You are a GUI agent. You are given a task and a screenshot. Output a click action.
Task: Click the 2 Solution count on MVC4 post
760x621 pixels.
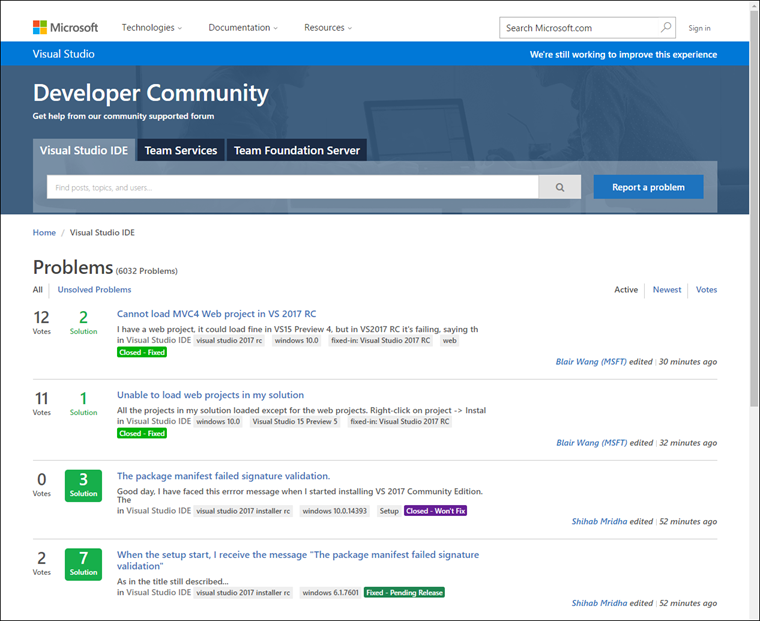pos(83,322)
